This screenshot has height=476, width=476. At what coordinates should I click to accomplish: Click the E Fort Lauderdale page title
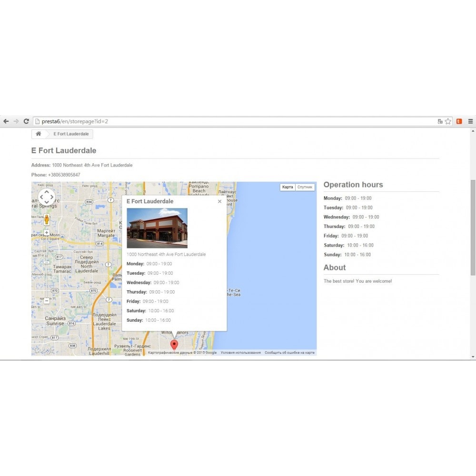point(64,150)
